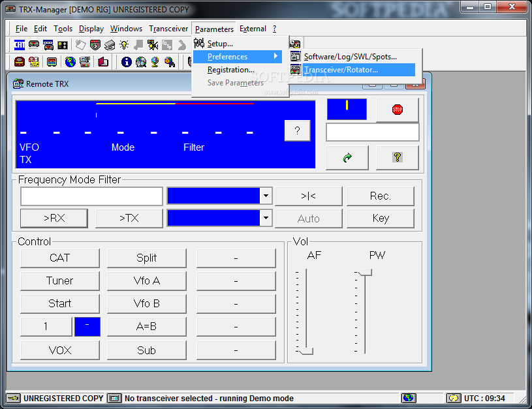The height and width of the screenshot is (409, 532).
Task: Click the light bulb toolbar icon
Action: tap(124, 44)
